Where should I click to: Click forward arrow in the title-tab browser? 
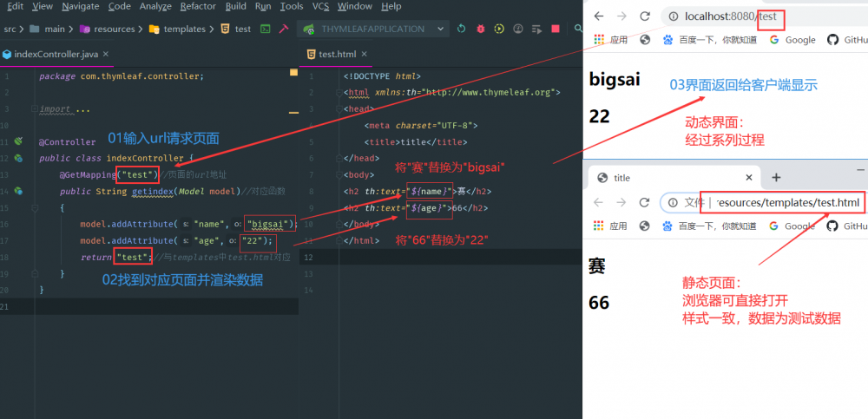point(621,203)
